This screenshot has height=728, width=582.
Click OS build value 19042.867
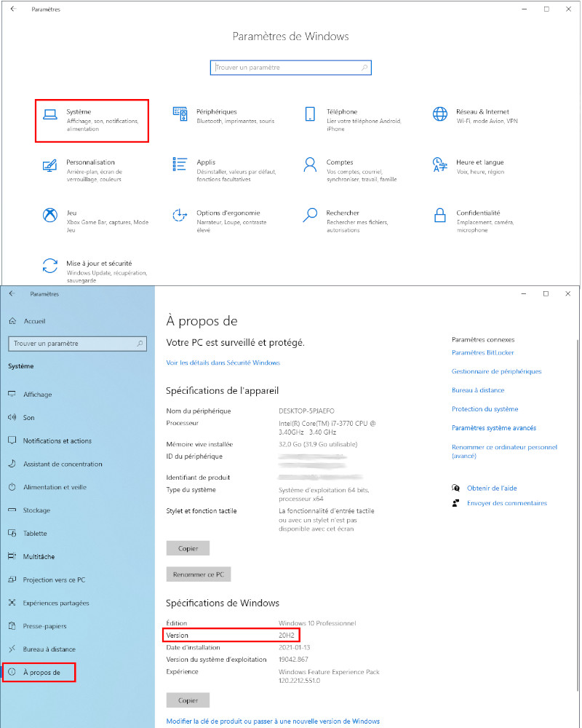pyautogui.click(x=293, y=660)
